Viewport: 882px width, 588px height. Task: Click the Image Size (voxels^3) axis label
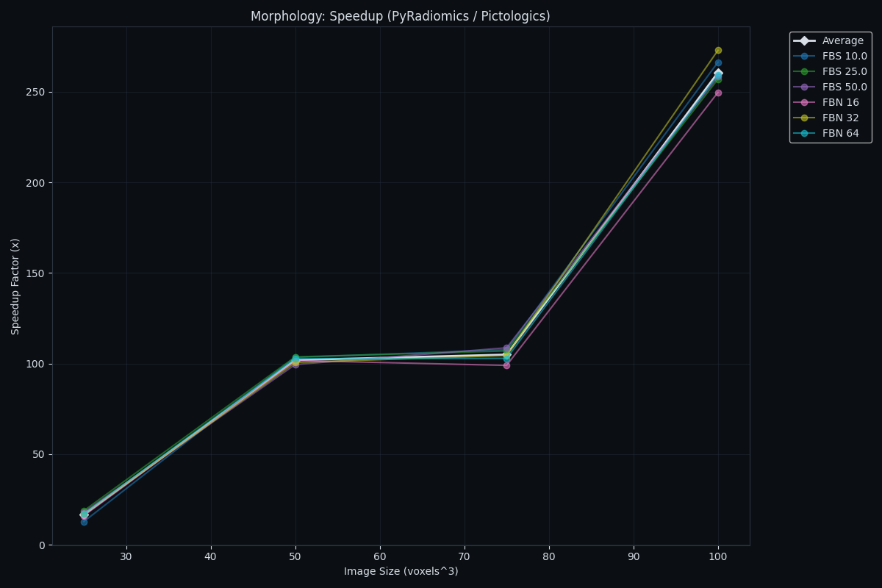pos(401,570)
